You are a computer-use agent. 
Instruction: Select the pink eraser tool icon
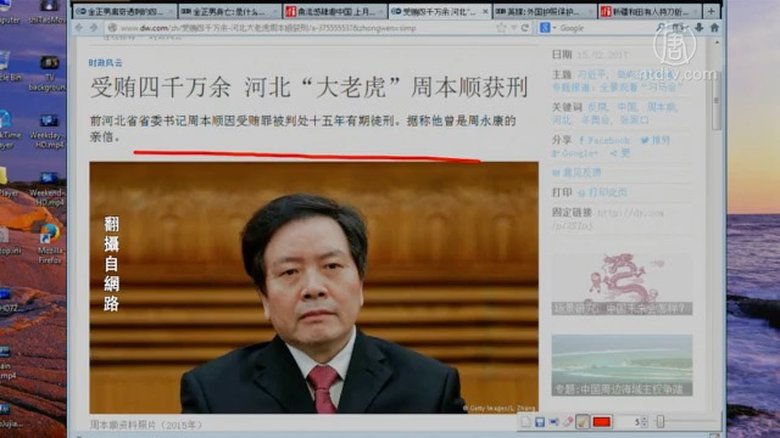point(566,422)
